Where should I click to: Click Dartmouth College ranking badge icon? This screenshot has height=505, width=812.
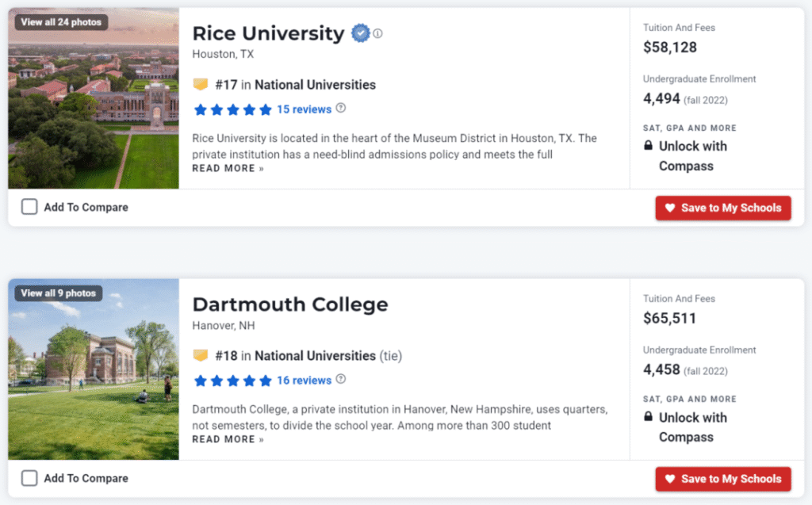point(201,355)
